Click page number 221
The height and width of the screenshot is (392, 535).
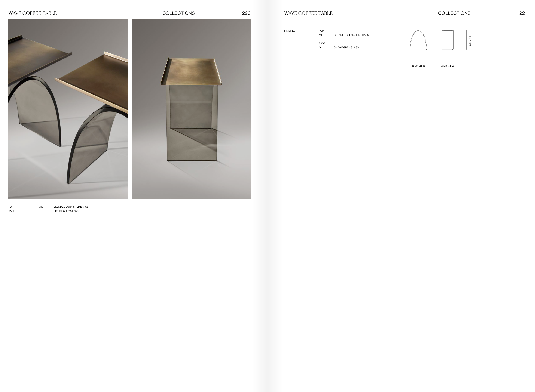522,13
